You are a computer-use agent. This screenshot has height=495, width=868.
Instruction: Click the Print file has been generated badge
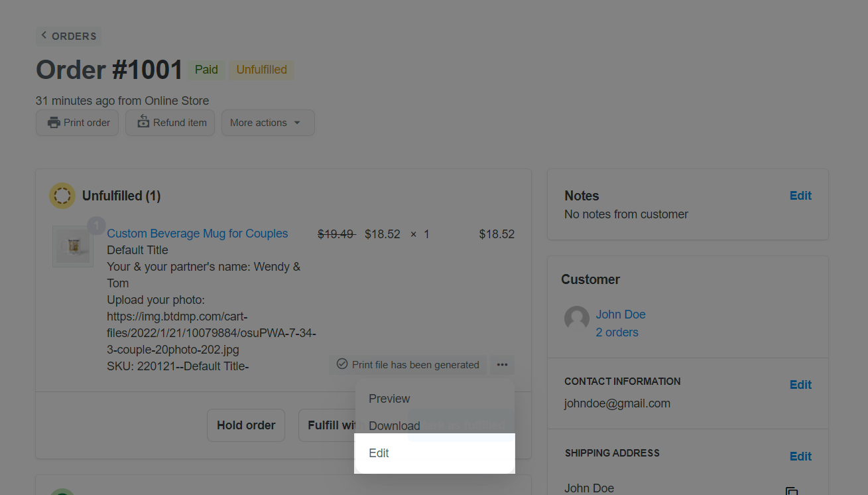tap(408, 364)
